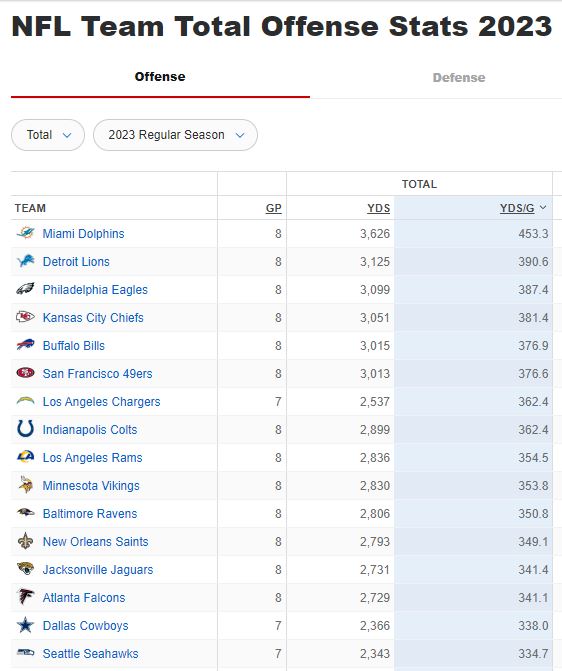Toggle the YDS/G sort arrow
This screenshot has height=671, width=562.
[x=543, y=208]
